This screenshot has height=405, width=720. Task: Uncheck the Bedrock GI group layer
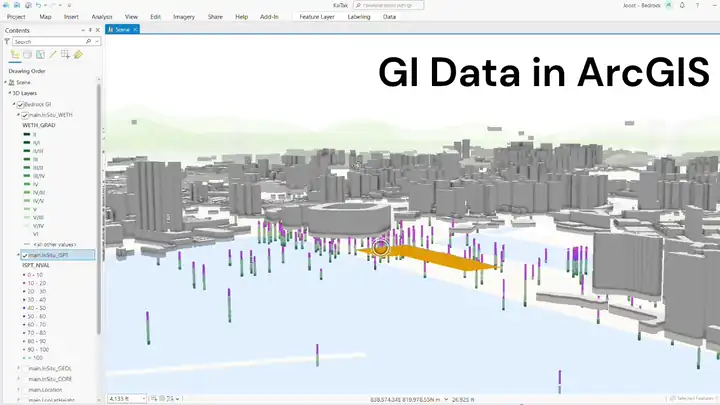20,105
